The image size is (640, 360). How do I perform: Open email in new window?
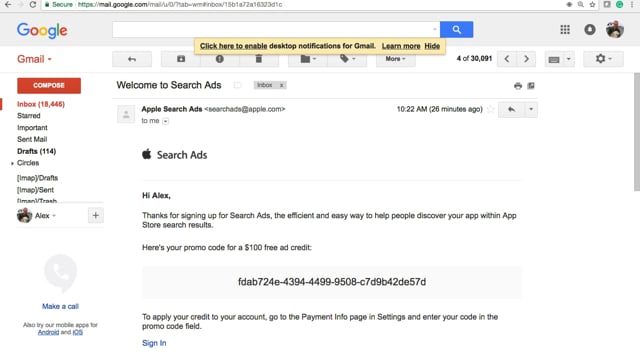531,86
